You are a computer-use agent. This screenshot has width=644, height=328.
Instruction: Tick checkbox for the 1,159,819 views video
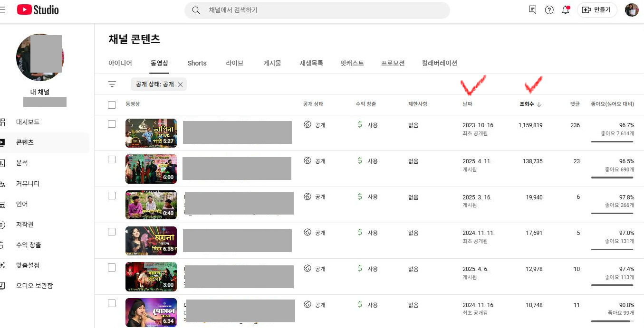pyautogui.click(x=112, y=124)
